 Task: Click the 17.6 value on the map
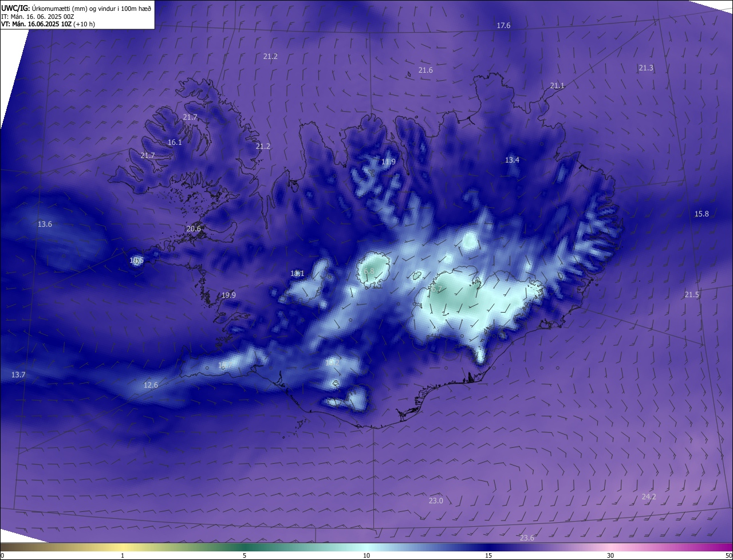coord(503,26)
